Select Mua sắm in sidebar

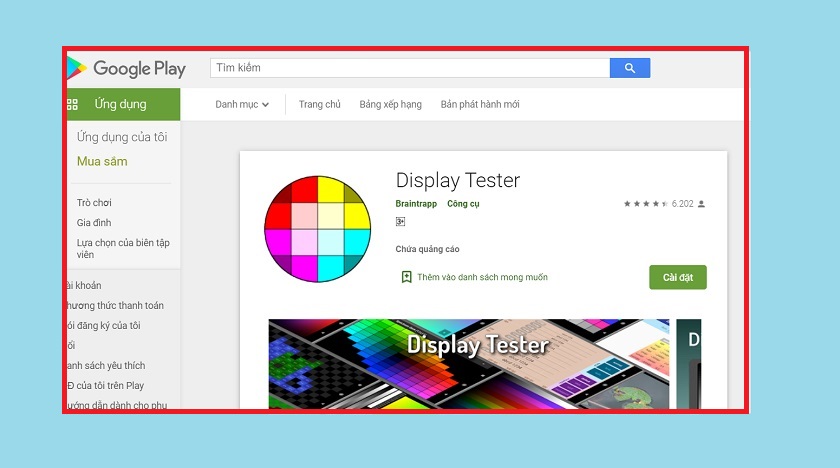102,161
